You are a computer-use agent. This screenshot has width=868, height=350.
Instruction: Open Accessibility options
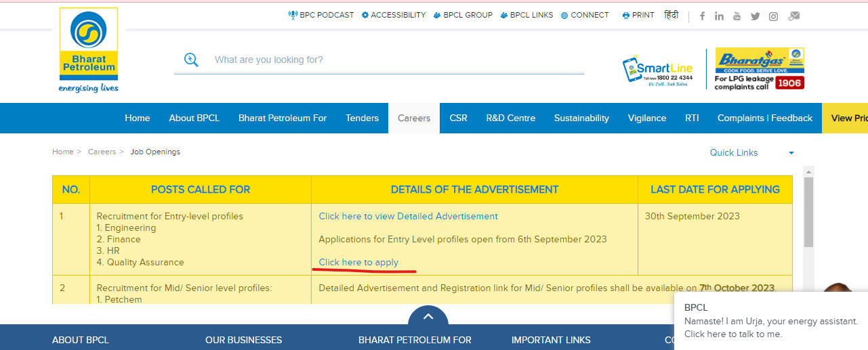coord(394,15)
